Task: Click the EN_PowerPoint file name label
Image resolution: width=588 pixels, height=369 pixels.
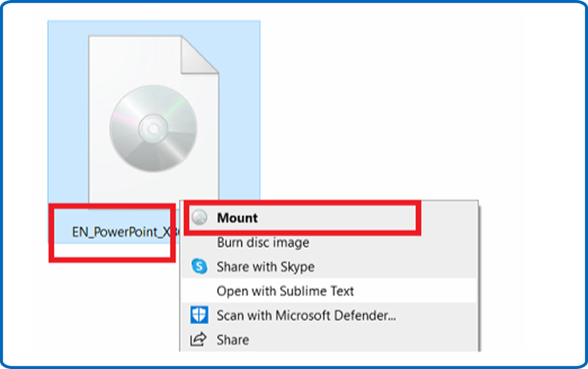Action: [126, 232]
